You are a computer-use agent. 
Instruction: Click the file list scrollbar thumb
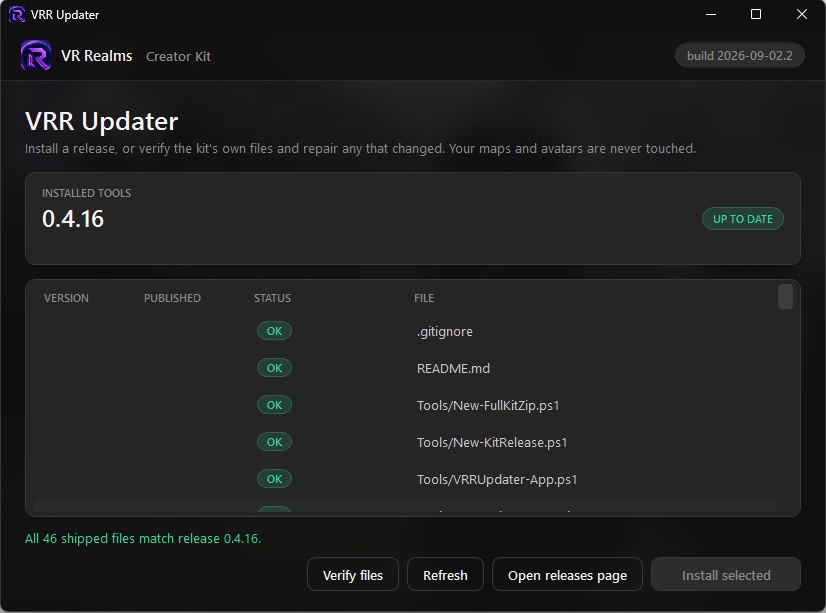click(x=785, y=296)
